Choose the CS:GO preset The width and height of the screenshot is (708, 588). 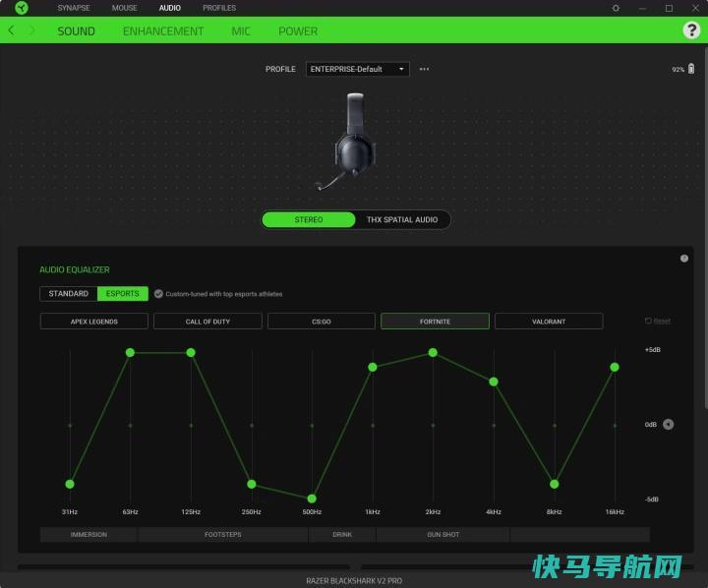321,322
